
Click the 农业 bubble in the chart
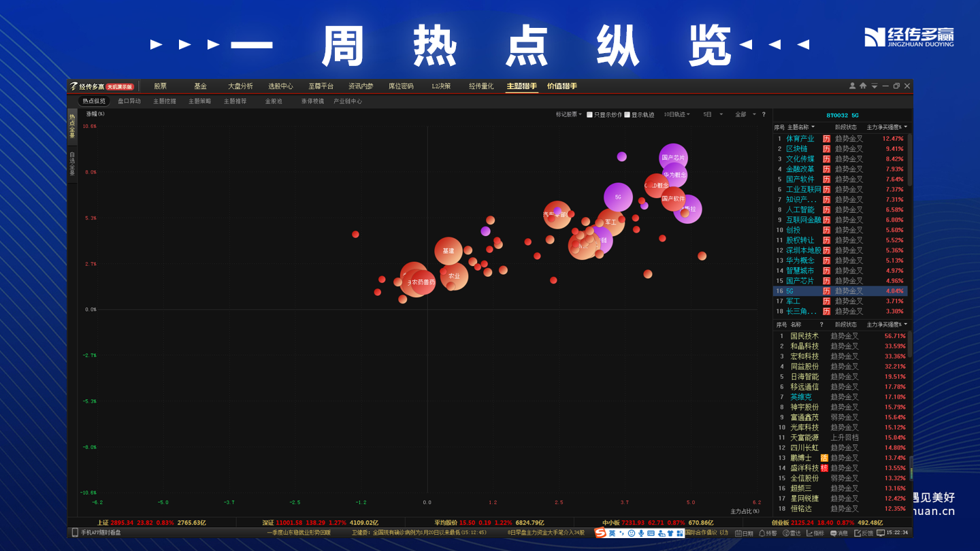point(454,276)
